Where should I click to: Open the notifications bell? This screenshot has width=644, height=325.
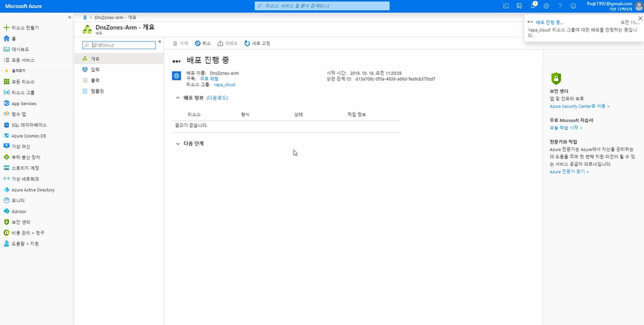pos(533,6)
